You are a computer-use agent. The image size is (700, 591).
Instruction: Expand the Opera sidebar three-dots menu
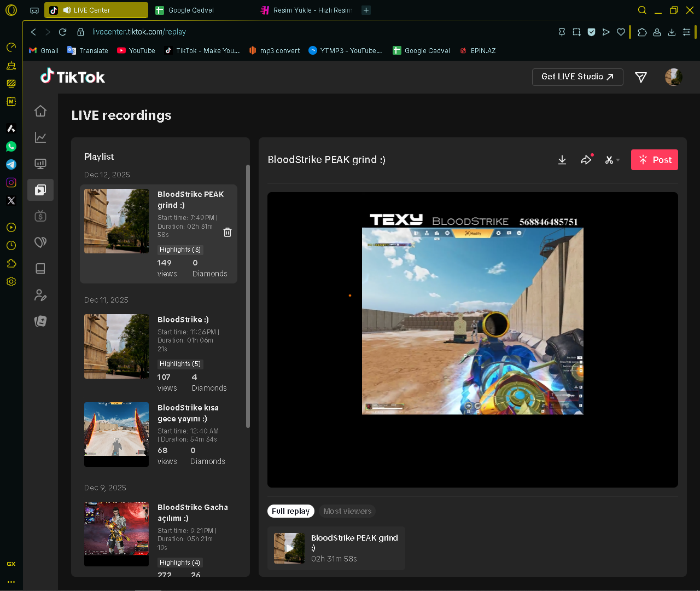pos(11,582)
